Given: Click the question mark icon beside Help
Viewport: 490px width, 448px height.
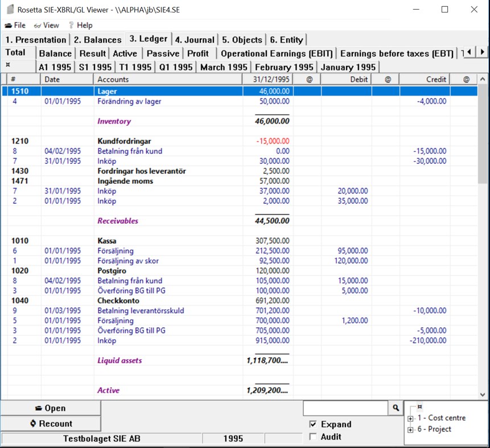Looking at the screenshot, I should tap(71, 25).
